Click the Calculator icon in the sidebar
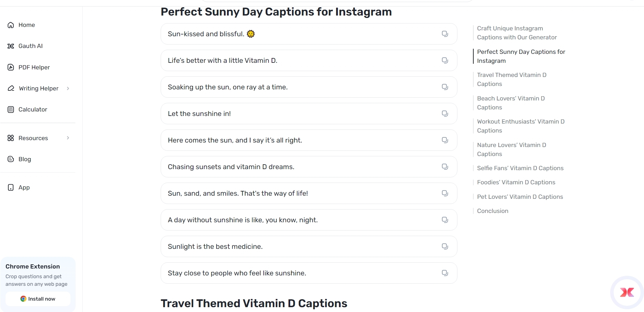The image size is (644, 312). coord(11,109)
